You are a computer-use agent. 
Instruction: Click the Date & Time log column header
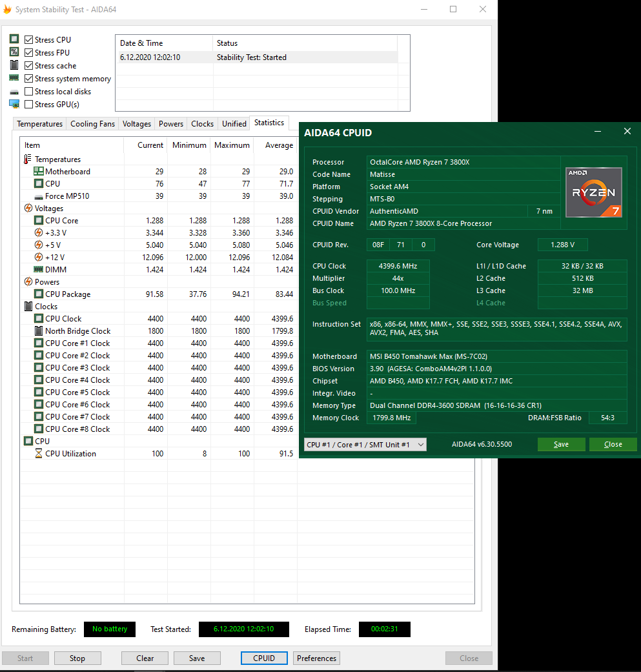tap(164, 43)
